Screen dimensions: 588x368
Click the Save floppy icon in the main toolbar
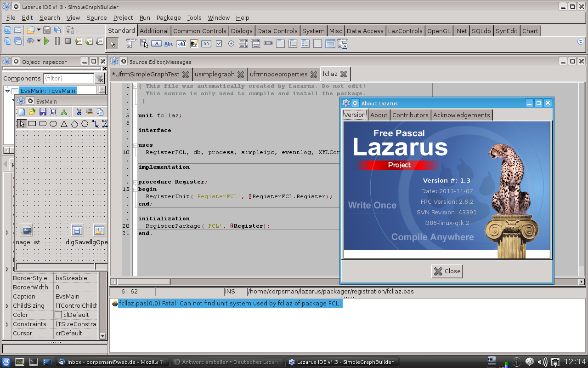(48, 30)
